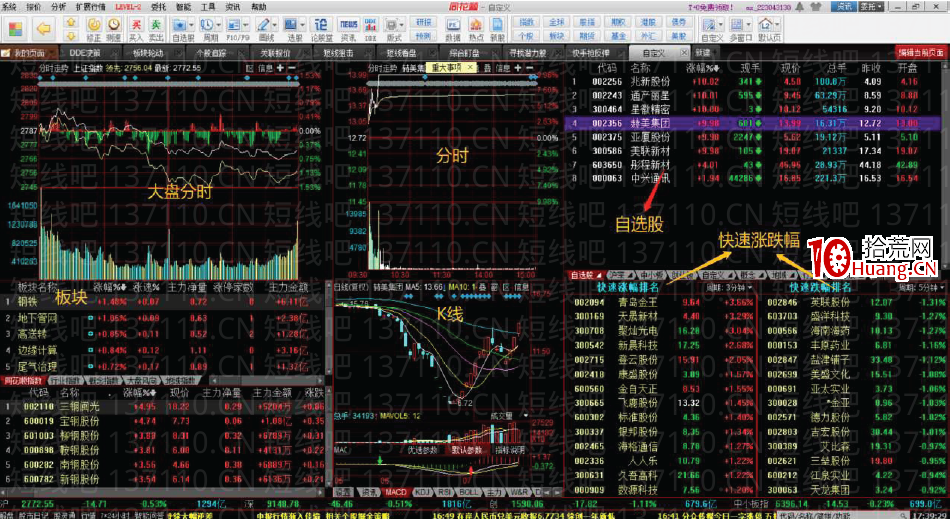This screenshot has height=519, width=950.
Task: Open the 报价 menu
Action: click(35, 7)
